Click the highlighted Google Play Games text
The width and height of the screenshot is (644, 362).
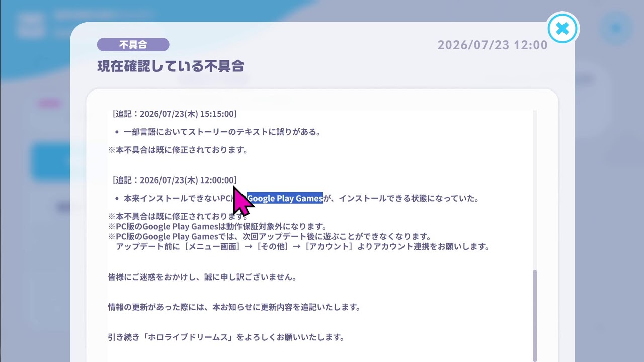(x=285, y=198)
